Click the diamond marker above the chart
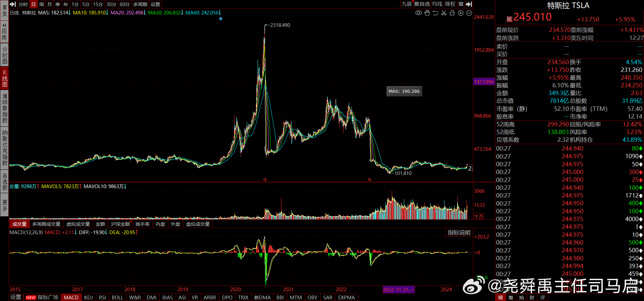The height and width of the screenshot is (301, 644). 221,19
